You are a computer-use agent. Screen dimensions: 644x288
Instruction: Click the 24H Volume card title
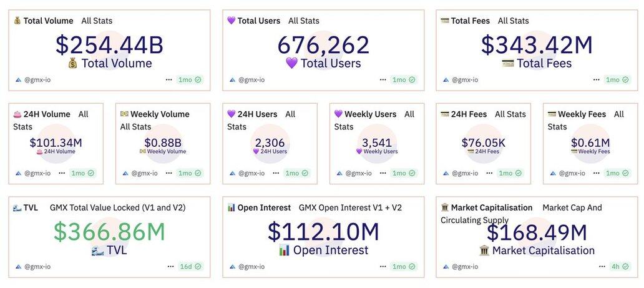point(47,114)
